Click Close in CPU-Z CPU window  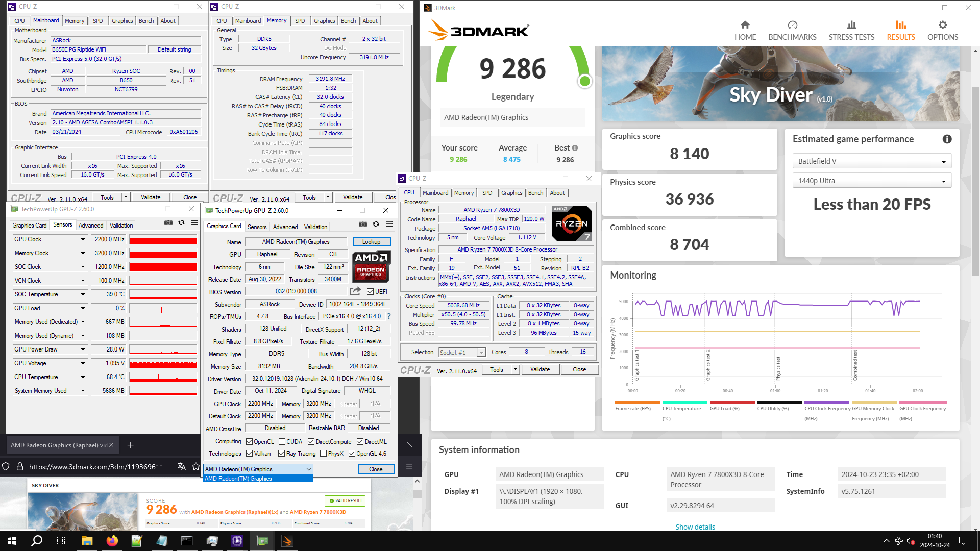579,369
